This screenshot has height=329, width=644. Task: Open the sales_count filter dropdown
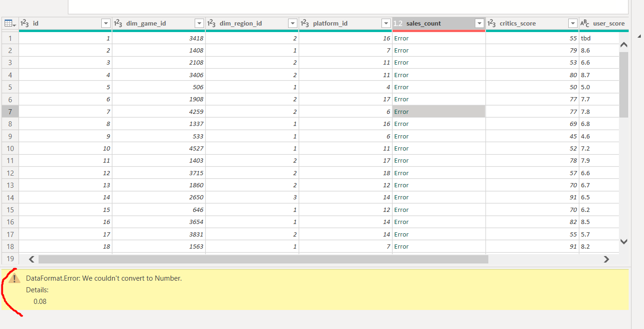[x=480, y=23]
